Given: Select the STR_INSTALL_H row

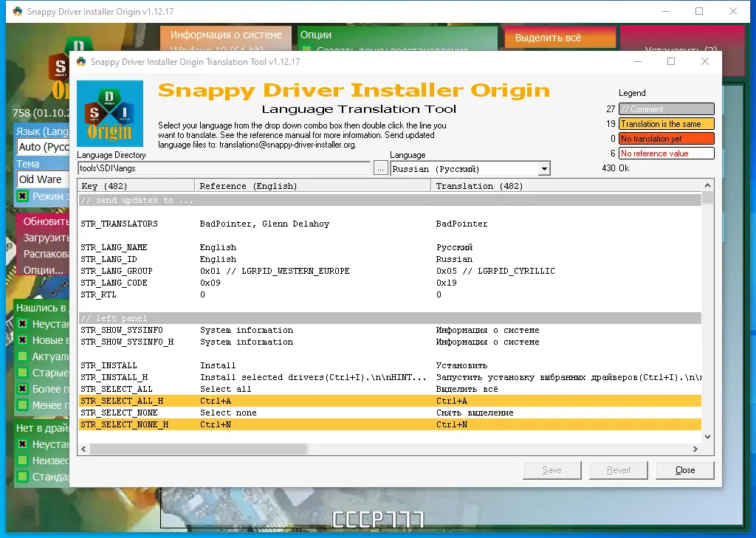Looking at the screenshot, I should coord(390,377).
